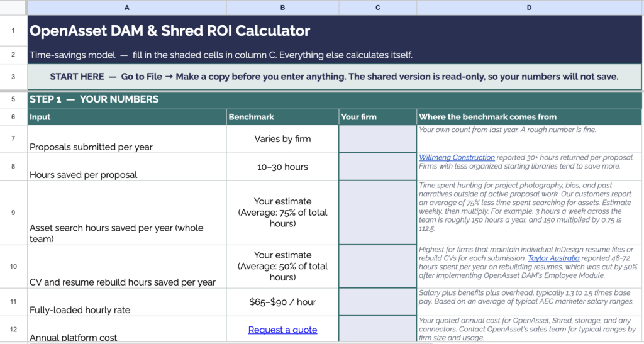Screen dimensions: 644x344
Task: Select the Hours saved per proposal cell
Action: pyautogui.click(x=127, y=167)
